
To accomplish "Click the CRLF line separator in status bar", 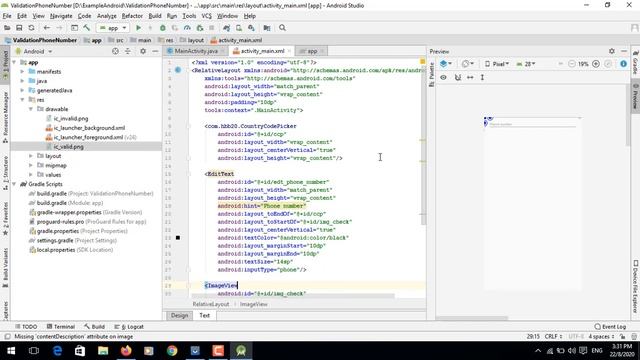I will 553,336.
